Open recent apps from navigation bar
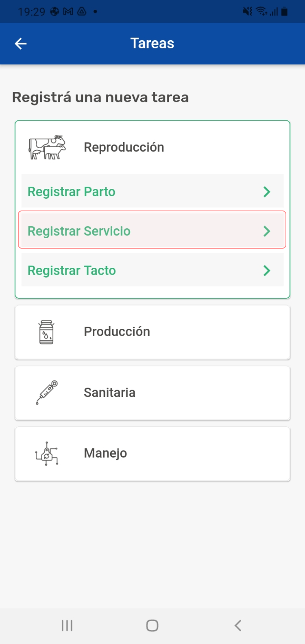Screen dimensions: 305x644 click(67, 625)
